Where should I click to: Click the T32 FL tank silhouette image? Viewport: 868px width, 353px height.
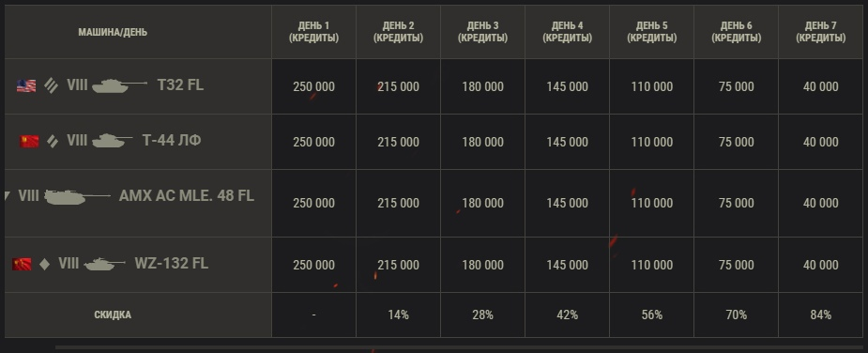[119, 85]
